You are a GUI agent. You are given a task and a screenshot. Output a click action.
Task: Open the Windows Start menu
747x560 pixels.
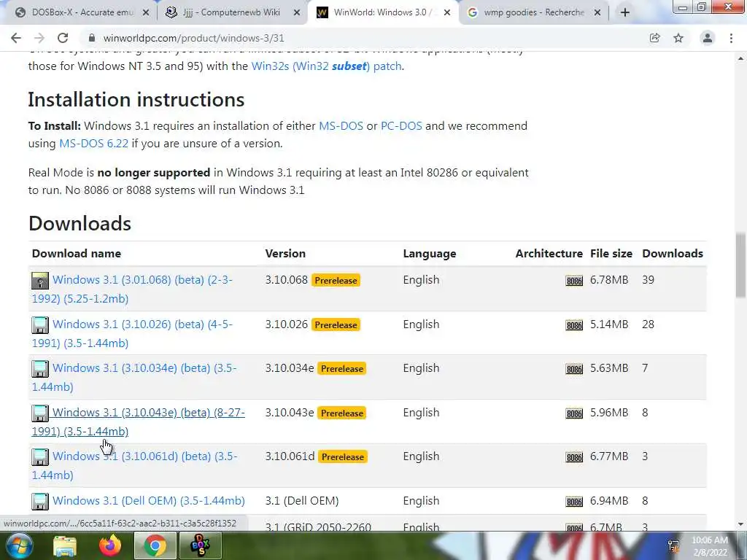coord(19,545)
